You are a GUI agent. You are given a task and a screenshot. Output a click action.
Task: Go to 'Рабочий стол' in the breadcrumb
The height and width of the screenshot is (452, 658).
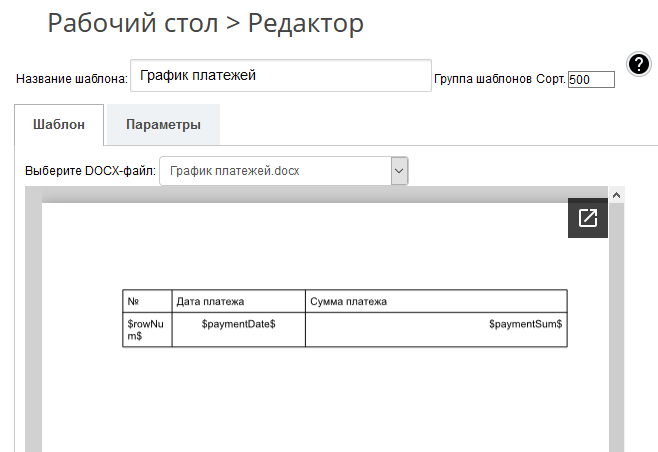pyautogui.click(x=132, y=24)
